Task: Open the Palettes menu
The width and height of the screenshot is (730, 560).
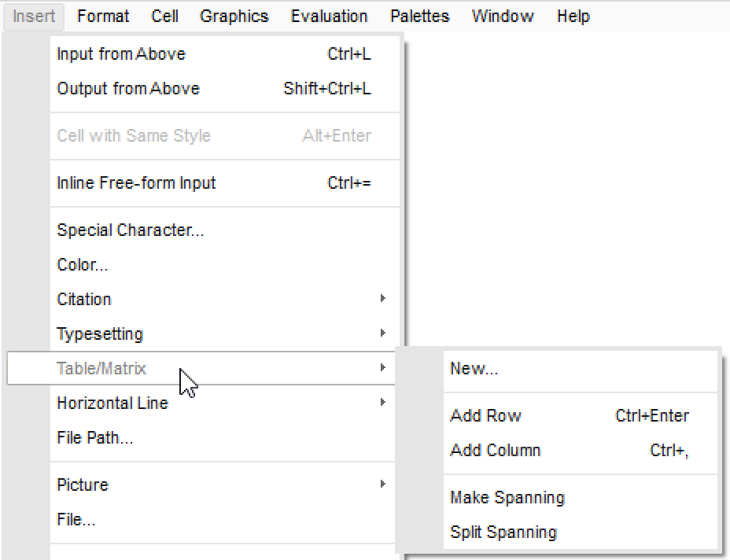Action: [419, 16]
